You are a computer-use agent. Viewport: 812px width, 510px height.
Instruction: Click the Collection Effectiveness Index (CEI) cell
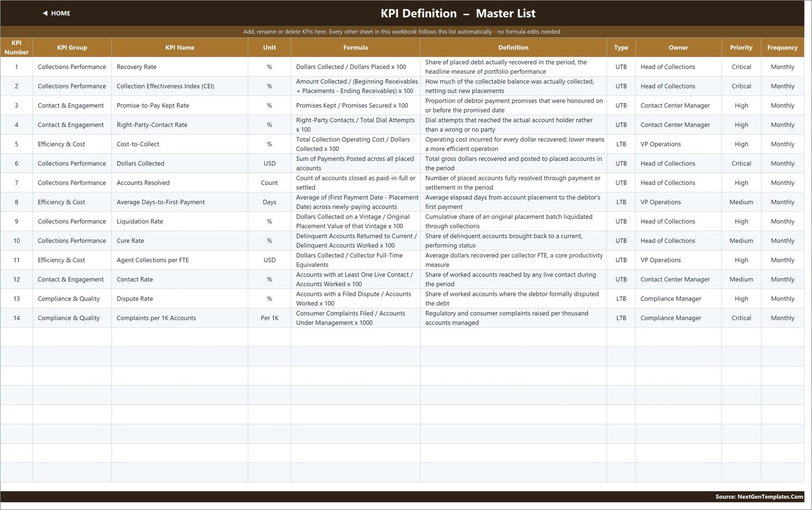[x=180, y=86]
